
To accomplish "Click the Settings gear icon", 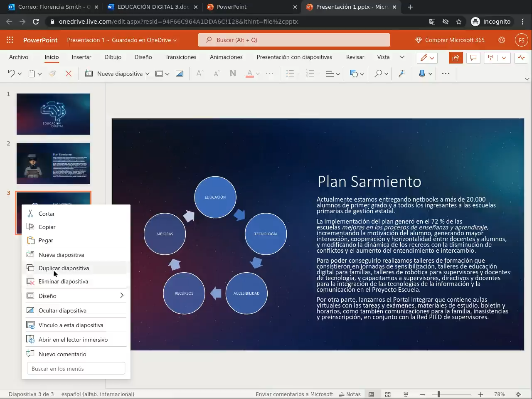I will coord(502,40).
